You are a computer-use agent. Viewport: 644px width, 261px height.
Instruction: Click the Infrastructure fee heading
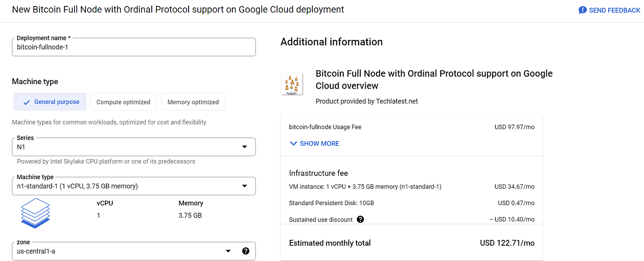318,173
